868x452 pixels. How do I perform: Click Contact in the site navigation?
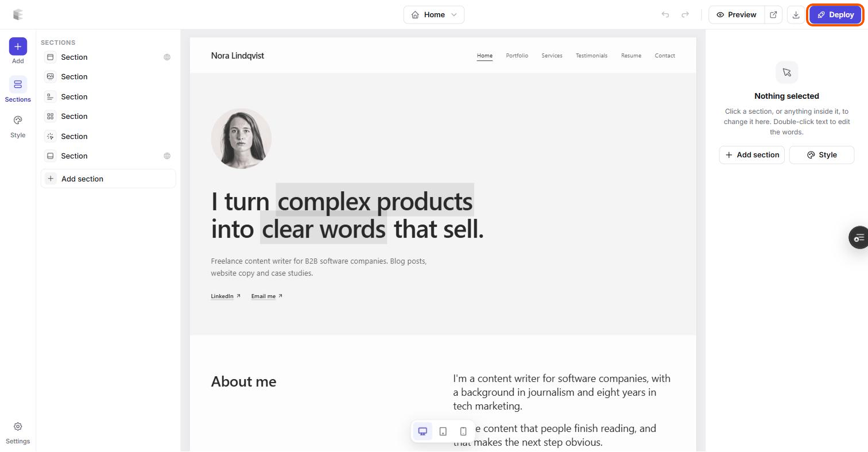pyautogui.click(x=665, y=56)
